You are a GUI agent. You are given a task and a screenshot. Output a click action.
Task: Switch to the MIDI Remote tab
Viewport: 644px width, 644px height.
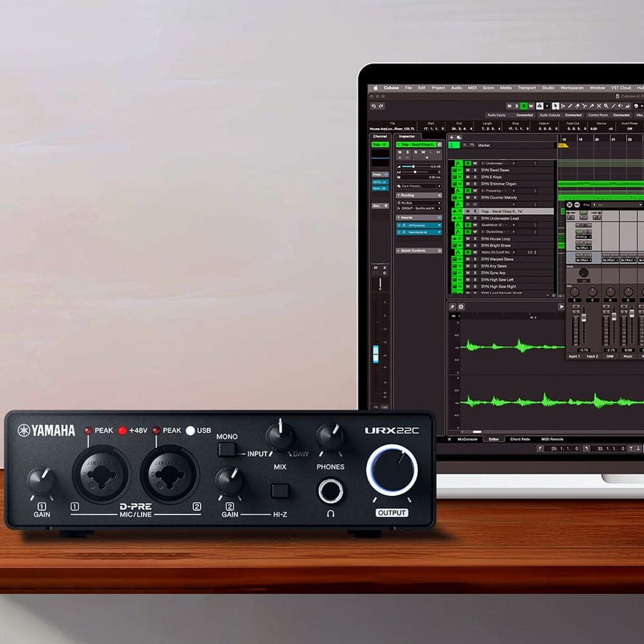click(x=552, y=439)
